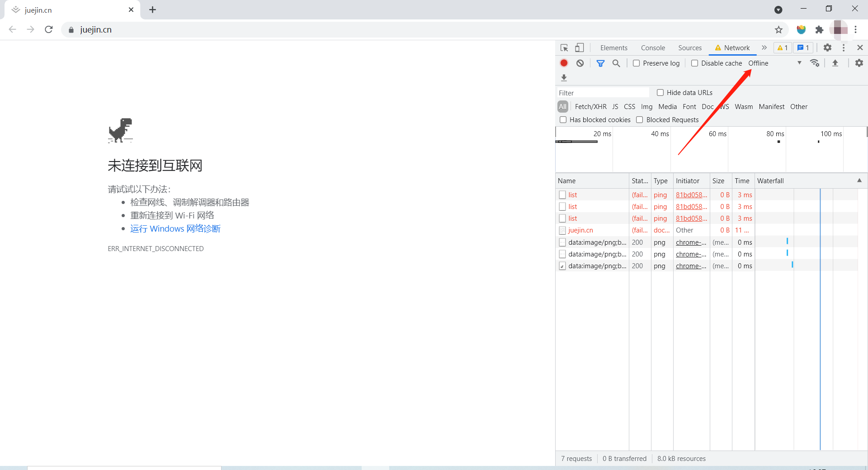The width and height of the screenshot is (868, 470).
Task: Check Hide data URLs
Action: [x=660, y=93]
